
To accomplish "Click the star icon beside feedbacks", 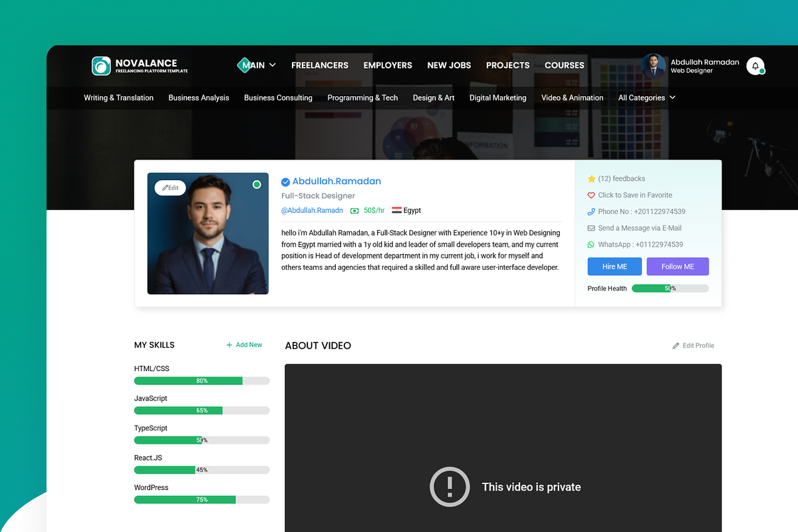I will coord(591,179).
